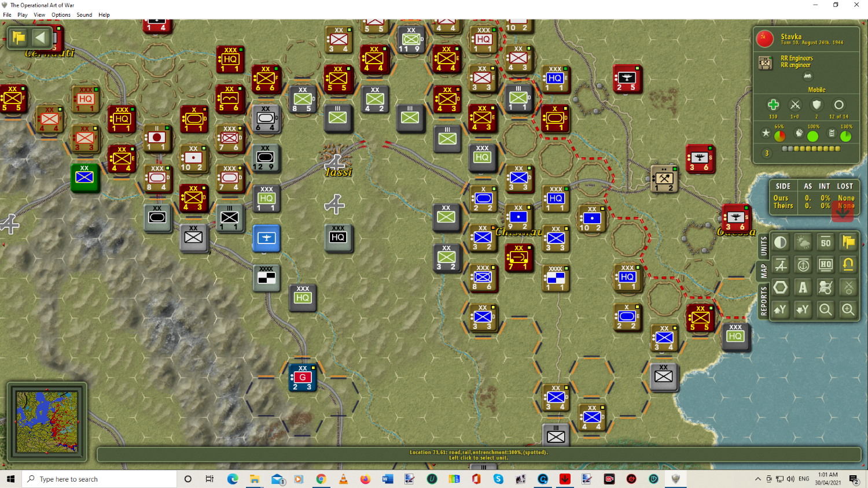Toggle the airfield display button
The height and width of the screenshot is (488, 868).
pyautogui.click(x=781, y=265)
